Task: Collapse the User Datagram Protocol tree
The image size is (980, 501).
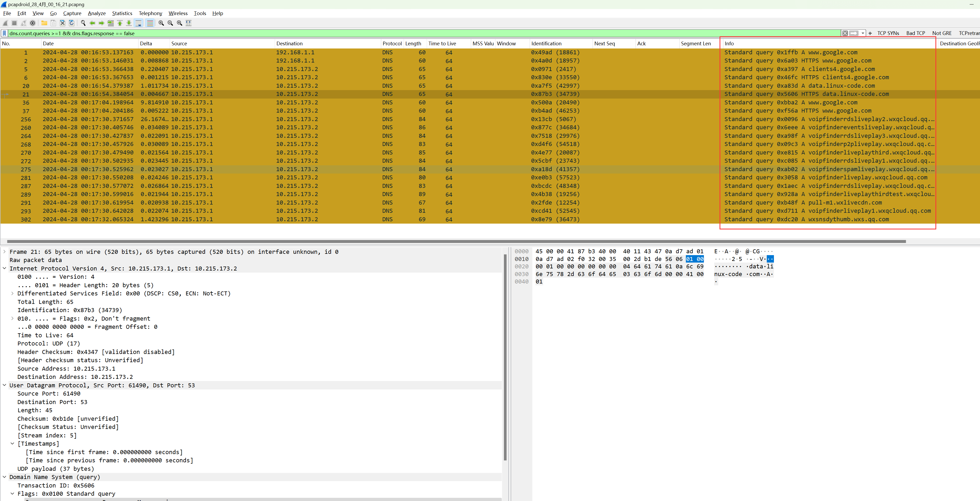Action: click(x=4, y=385)
